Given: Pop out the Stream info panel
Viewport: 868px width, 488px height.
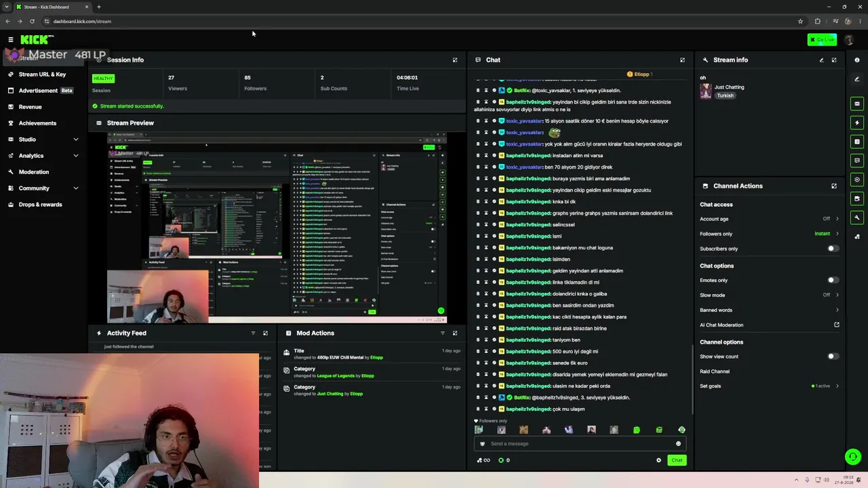Looking at the screenshot, I should point(834,60).
